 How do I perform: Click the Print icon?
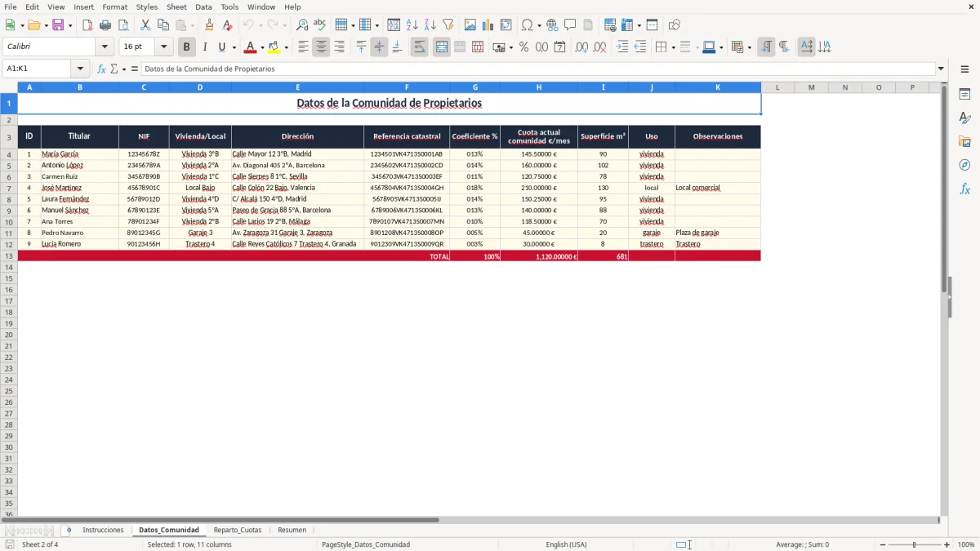105,25
